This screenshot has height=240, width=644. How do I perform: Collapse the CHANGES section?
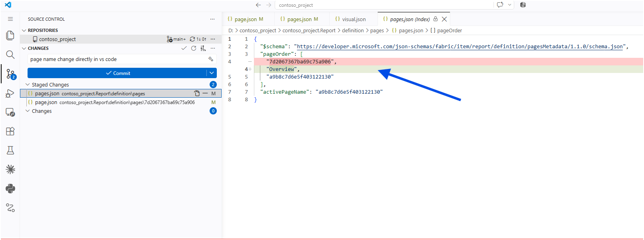point(24,48)
